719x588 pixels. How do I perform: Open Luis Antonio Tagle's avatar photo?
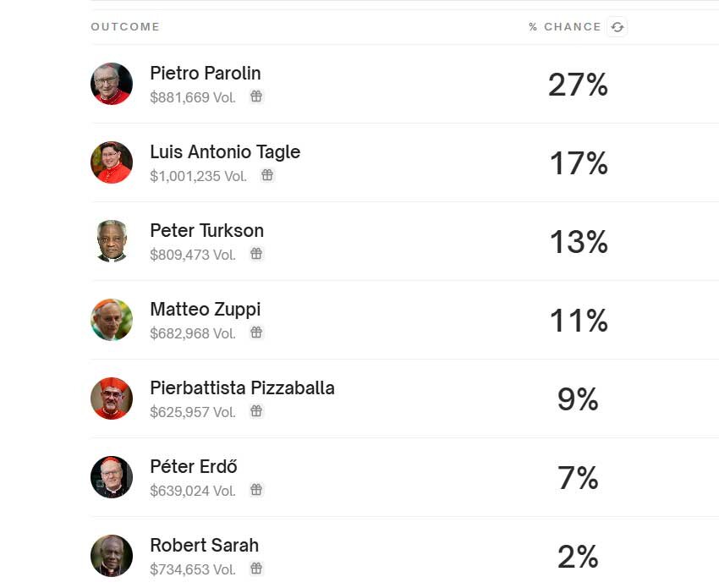tap(112, 162)
